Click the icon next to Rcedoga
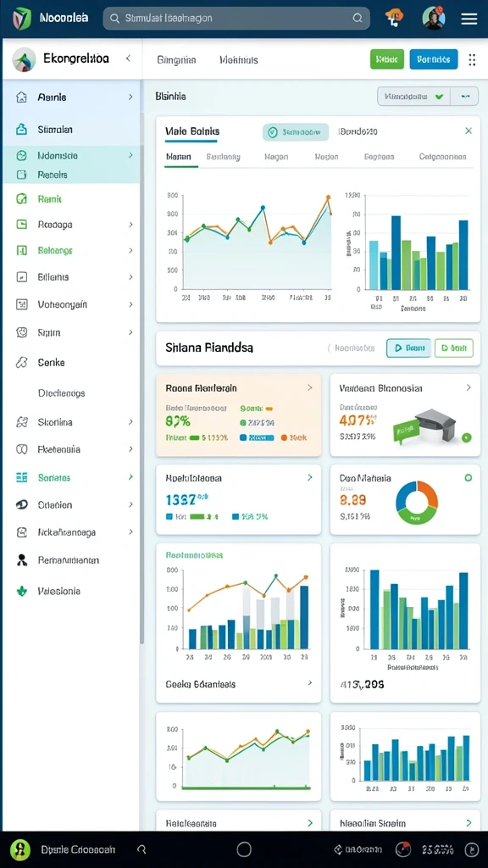 [21, 224]
